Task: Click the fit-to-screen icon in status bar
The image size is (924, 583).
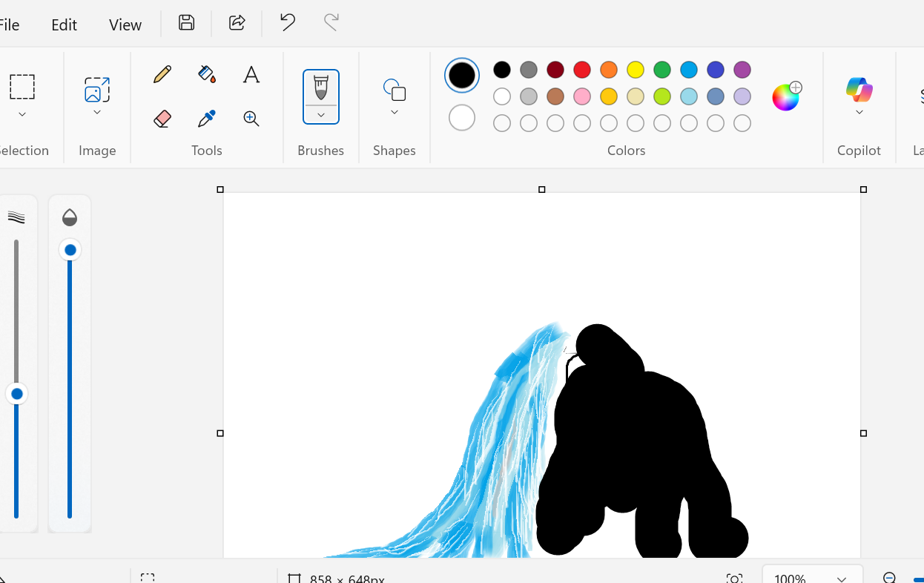Action: [x=733, y=577]
